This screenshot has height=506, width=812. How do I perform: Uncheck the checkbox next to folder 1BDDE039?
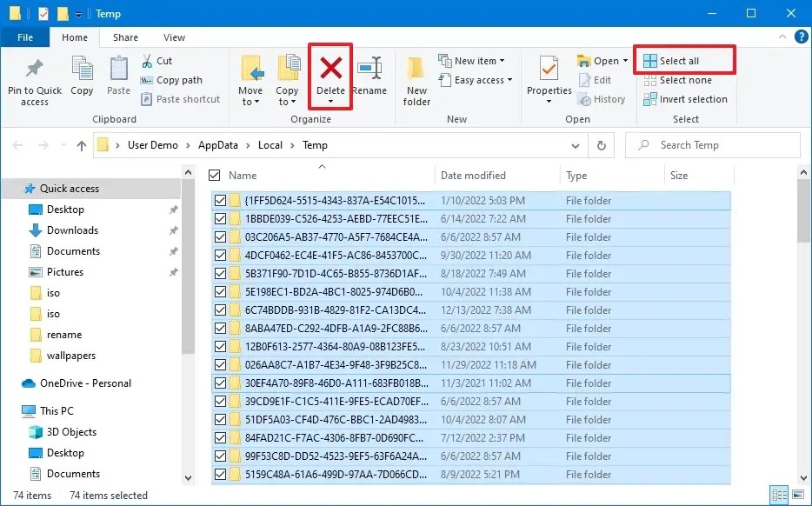[221, 218]
